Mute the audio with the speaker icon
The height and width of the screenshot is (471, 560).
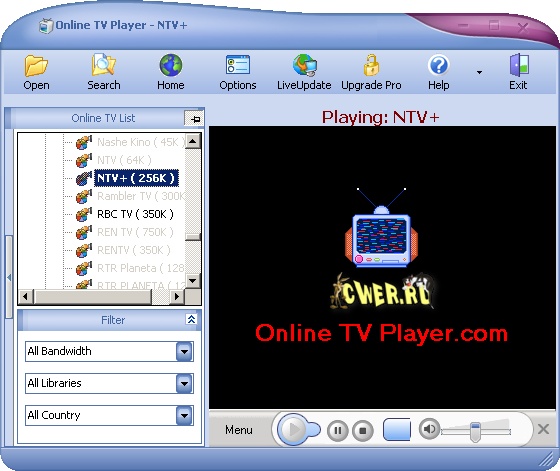(429, 429)
